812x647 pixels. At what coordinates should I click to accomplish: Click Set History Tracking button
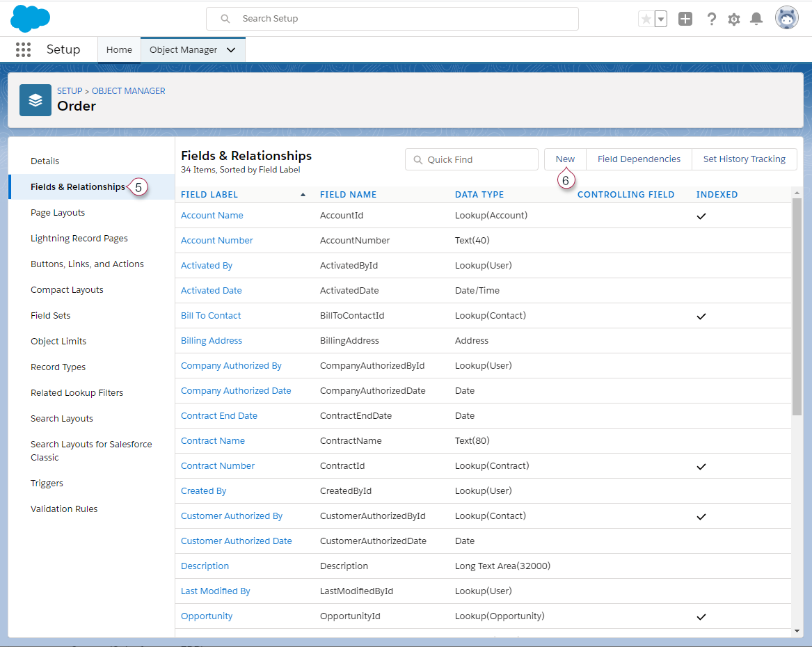click(745, 159)
